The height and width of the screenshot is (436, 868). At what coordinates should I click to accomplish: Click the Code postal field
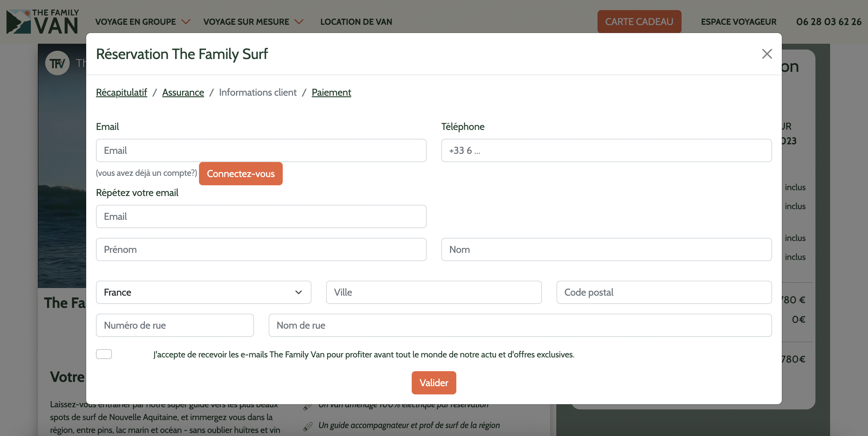(664, 292)
